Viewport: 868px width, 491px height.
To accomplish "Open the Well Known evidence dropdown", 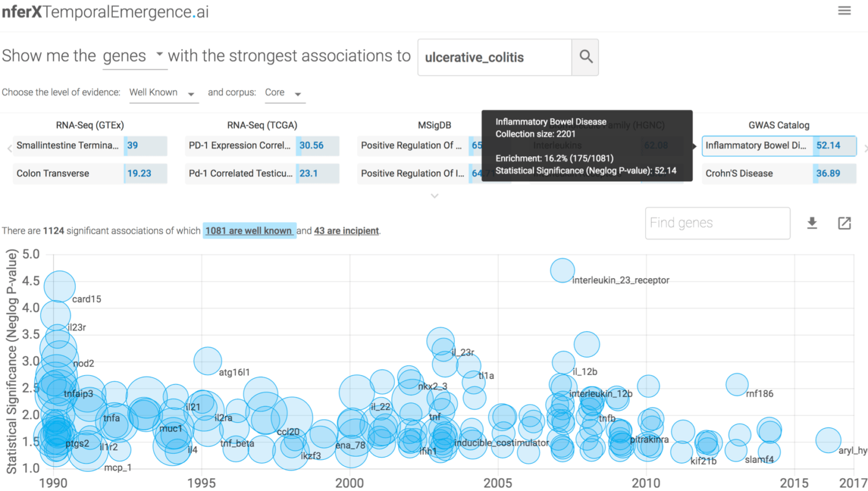I will coord(163,93).
